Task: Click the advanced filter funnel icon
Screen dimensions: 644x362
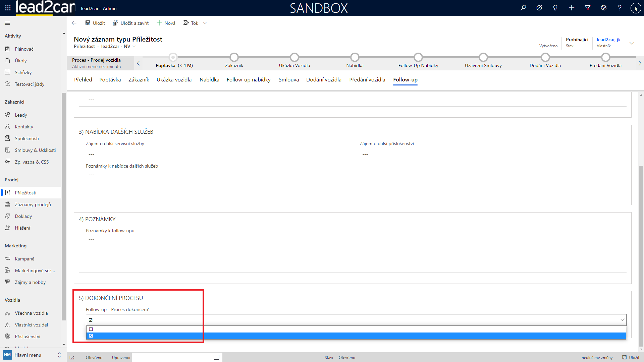Action: (588, 8)
